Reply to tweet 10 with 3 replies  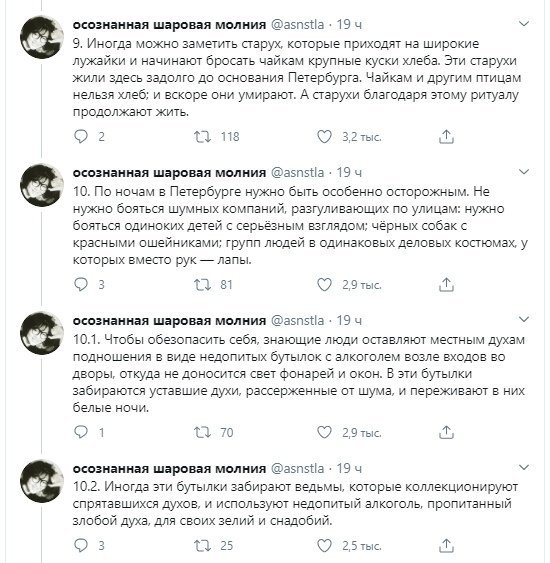(x=81, y=285)
